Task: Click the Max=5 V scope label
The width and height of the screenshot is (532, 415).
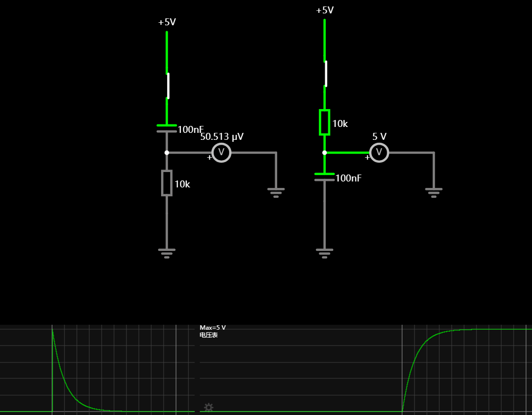Action: (212, 327)
